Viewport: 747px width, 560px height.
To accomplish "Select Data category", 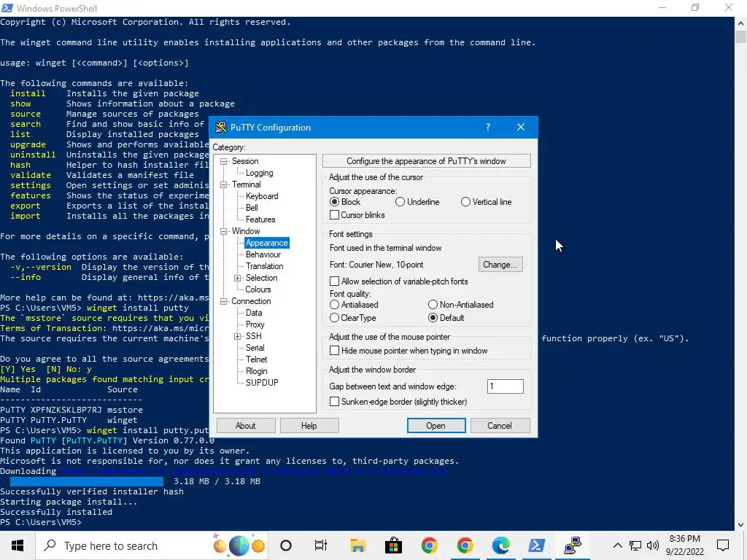I will click(253, 313).
